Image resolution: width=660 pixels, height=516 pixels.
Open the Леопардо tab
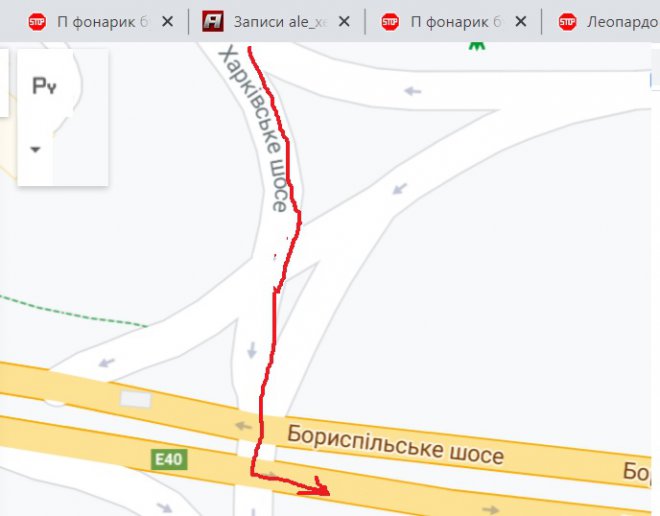[606, 21]
